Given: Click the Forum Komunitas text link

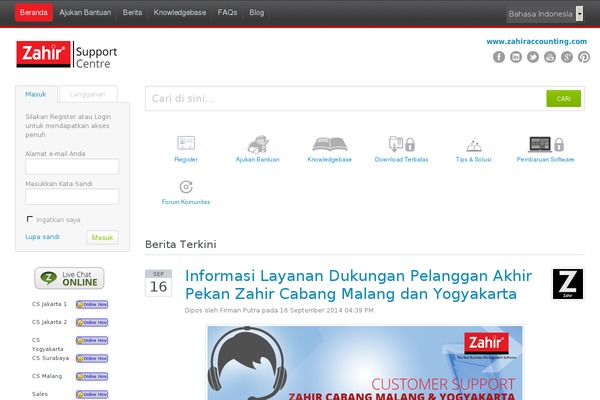Looking at the screenshot, I should coord(186,202).
